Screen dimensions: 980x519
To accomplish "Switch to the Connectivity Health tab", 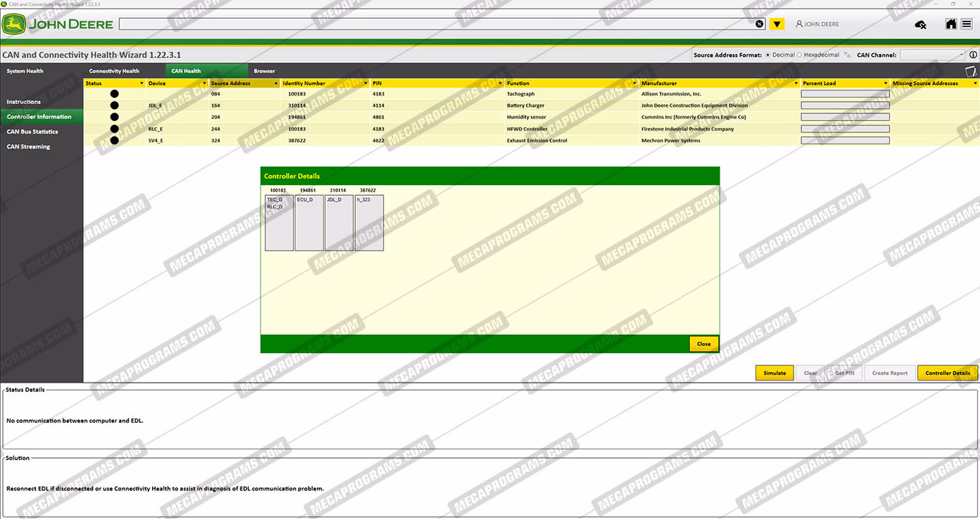I will (114, 71).
